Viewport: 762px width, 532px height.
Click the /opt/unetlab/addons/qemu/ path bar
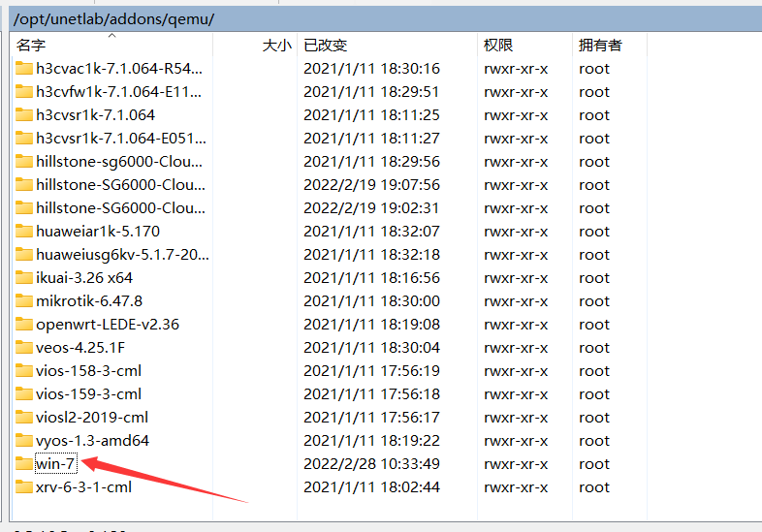[386, 19]
